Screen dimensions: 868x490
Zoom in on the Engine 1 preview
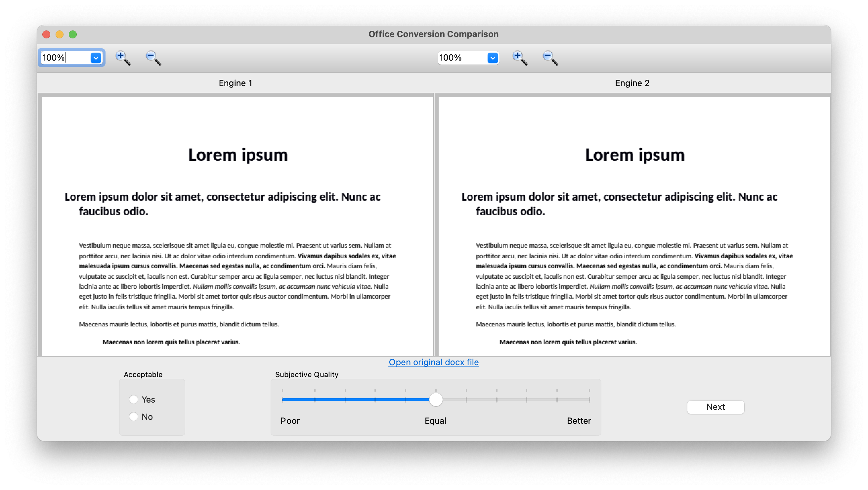pos(122,58)
